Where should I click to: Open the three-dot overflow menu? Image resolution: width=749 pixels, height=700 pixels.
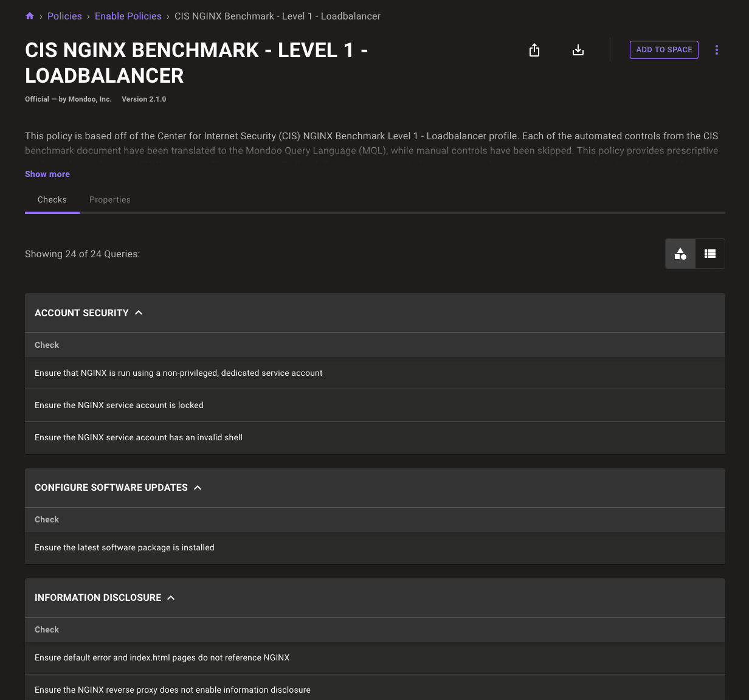coord(716,50)
